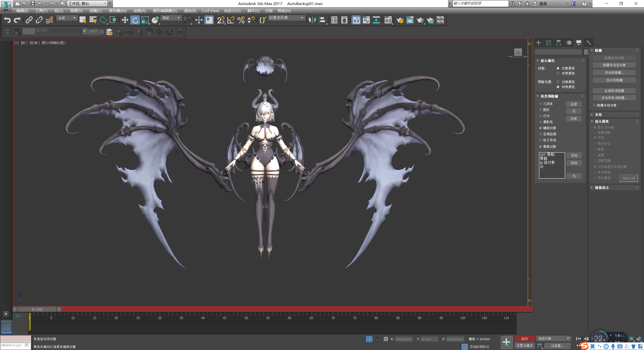This screenshot has height=350, width=644.
Task: Open the Rendered Frame Window icon
Action: point(410,20)
